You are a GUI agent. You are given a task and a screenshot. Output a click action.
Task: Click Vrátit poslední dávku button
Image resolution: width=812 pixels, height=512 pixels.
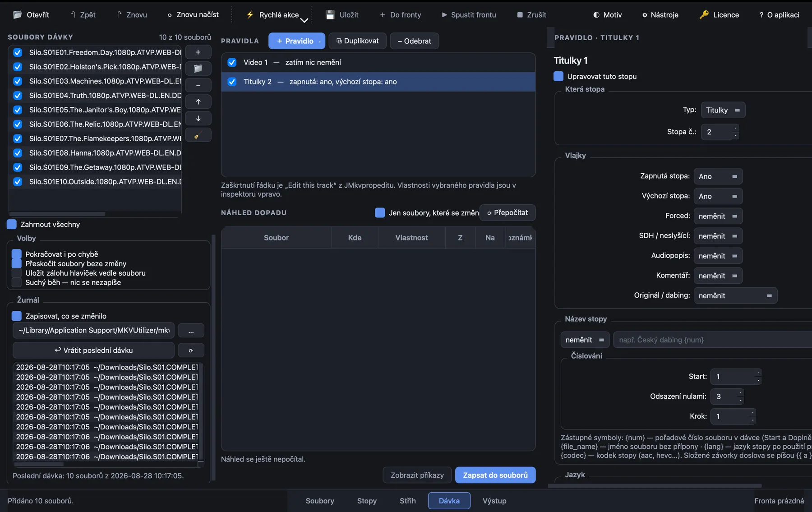click(93, 350)
